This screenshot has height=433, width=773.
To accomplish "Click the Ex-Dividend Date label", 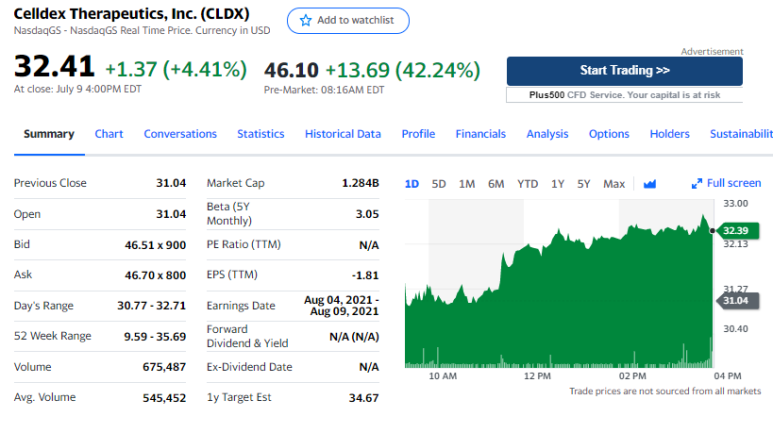I will click(x=249, y=367).
